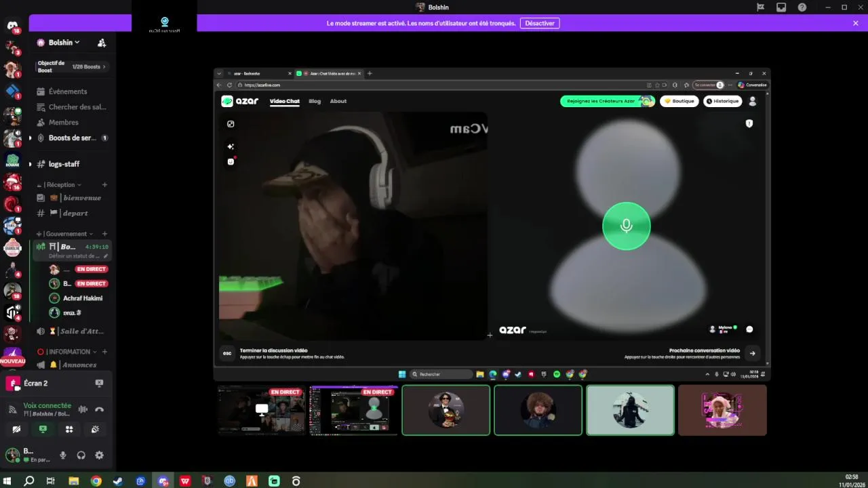This screenshot has width=868, height=488.
Task: Open Discord home direct messages icon
Action: tap(12, 26)
